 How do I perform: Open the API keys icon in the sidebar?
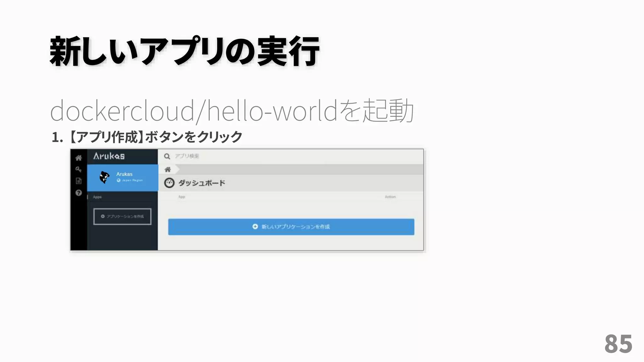(79, 169)
